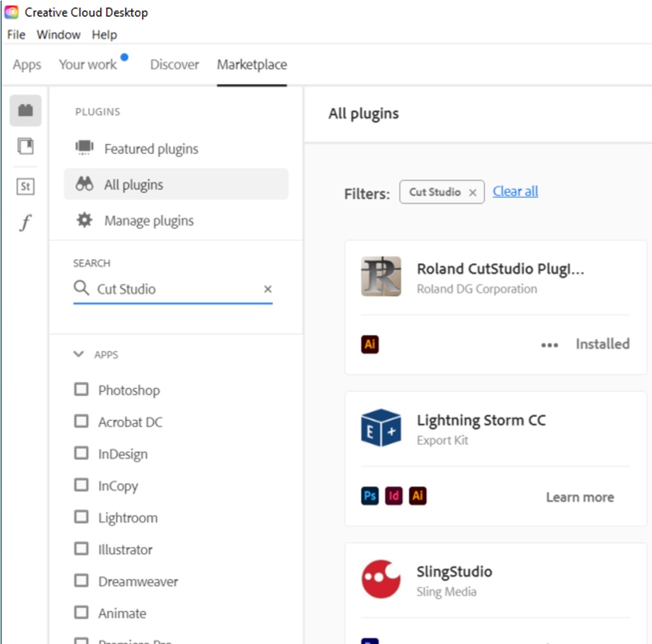Go to Manage plugins
This screenshot has width=652, height=644.
[x=148, y=221]
